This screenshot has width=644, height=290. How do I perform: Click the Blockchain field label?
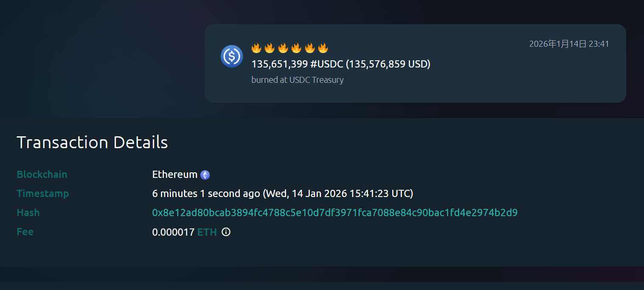click(x=42, y=175)
